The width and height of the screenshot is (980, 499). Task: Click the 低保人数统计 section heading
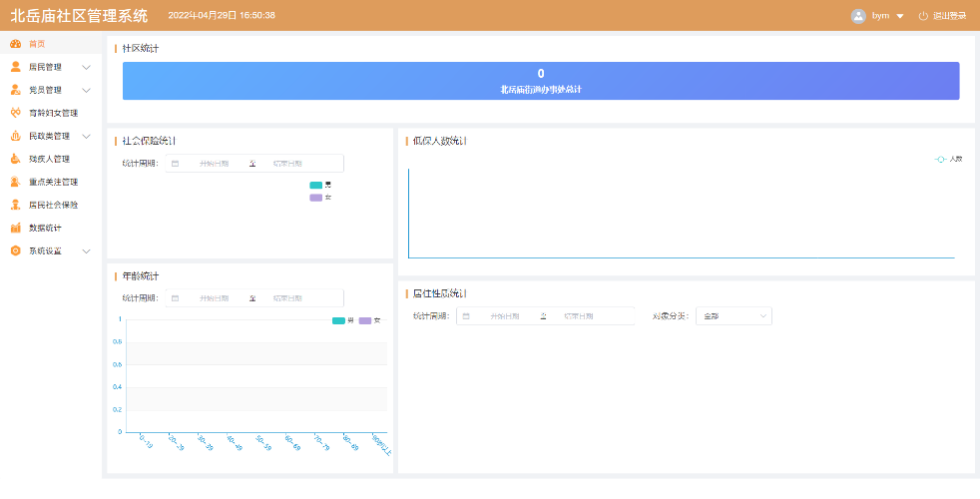coord(439,141)
